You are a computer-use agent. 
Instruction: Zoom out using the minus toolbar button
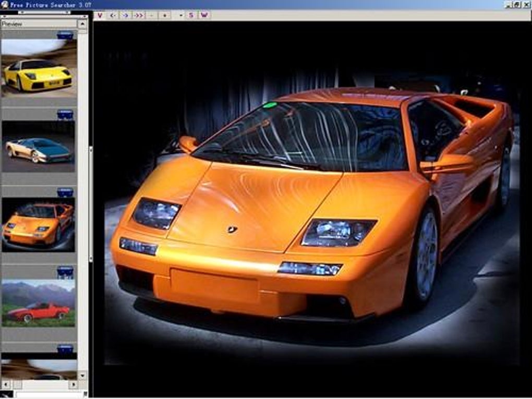point(151,15)
